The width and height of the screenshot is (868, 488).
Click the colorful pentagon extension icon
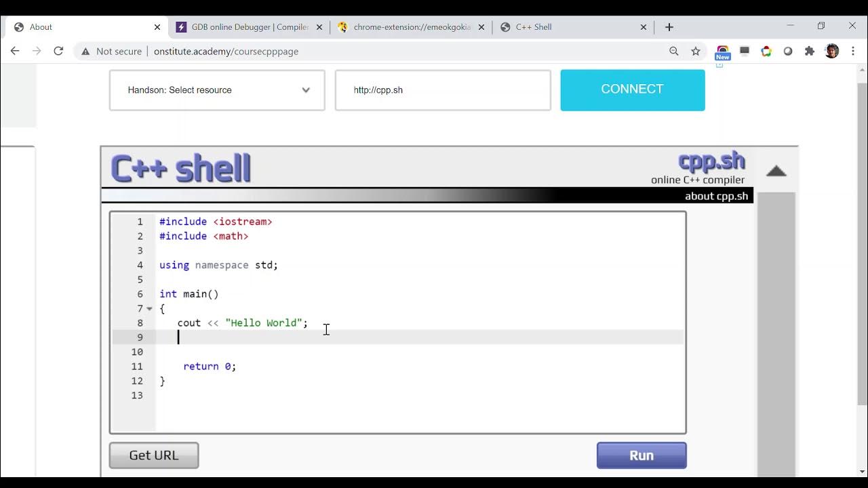click(766, 51)
